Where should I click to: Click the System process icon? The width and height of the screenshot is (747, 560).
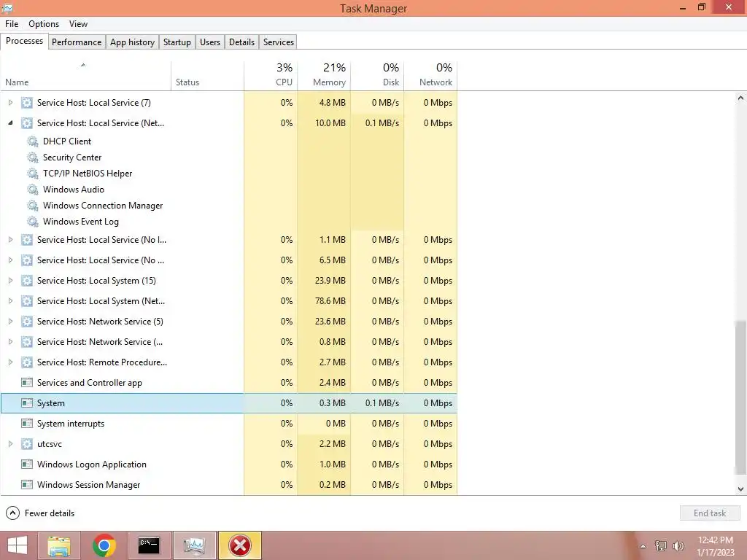(x=27, y=402)
